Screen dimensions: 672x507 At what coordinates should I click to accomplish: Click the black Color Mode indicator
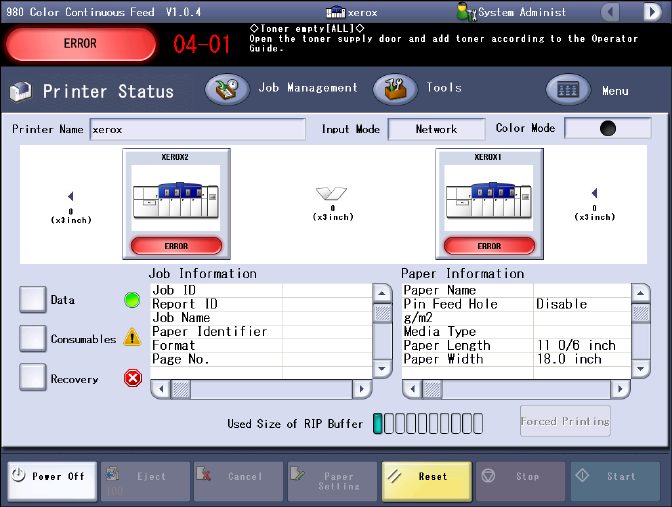click(608, 128)
